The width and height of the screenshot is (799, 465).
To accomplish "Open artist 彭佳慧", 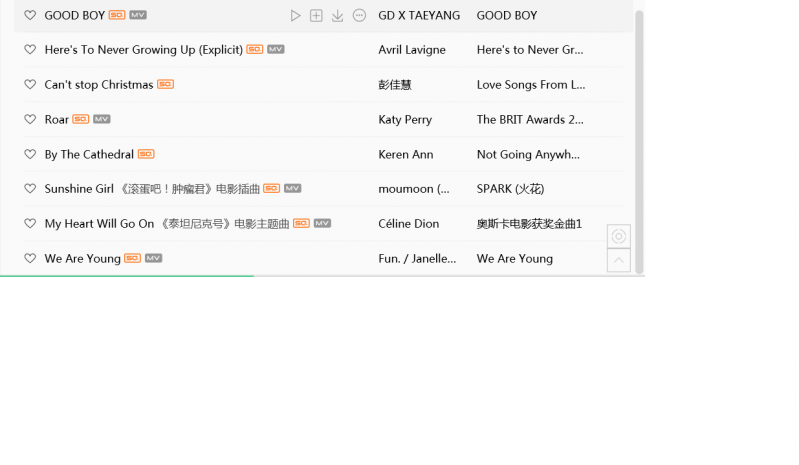I will coord(395,85).
